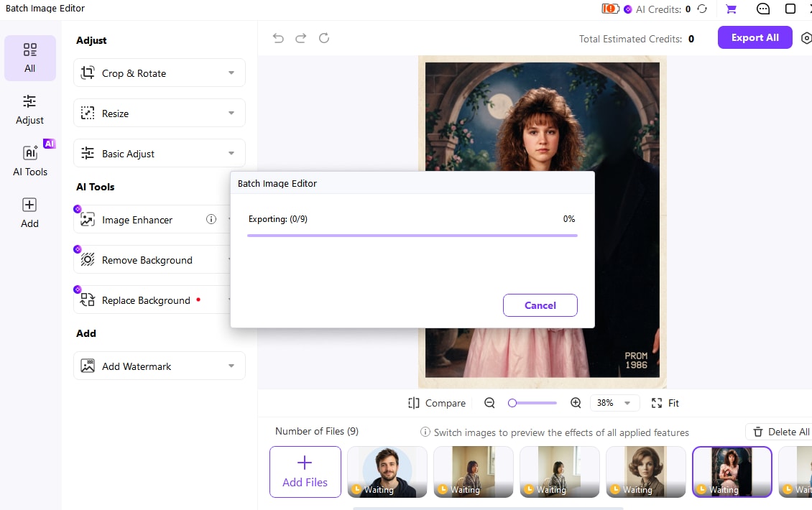The height and width of the screenshot is (510, 812).
Task: Click Delete All button
Action: point(779,432)
